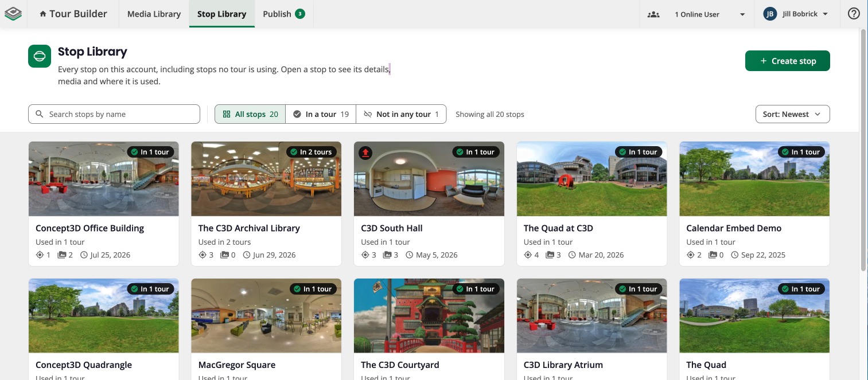Open the Jill Bobrick account menu
Screen dimensions: 868x380
796,14
